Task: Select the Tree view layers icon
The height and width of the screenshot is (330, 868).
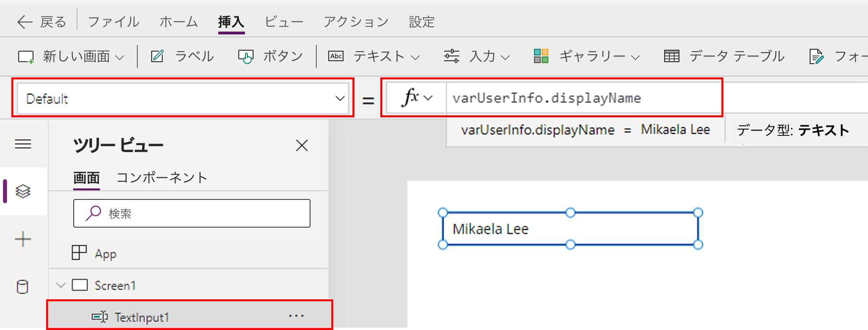Action: click(23, 191)
